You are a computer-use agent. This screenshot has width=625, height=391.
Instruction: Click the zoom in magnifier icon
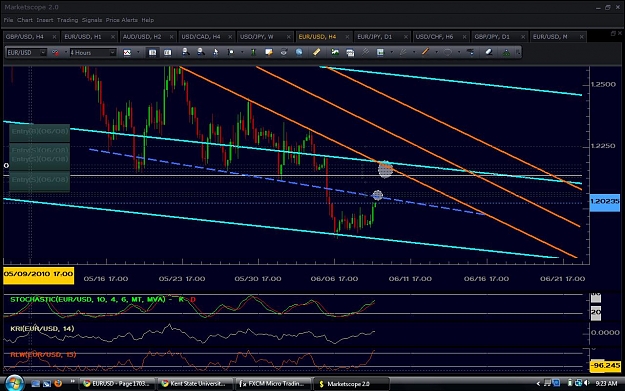tap(185, 52)
